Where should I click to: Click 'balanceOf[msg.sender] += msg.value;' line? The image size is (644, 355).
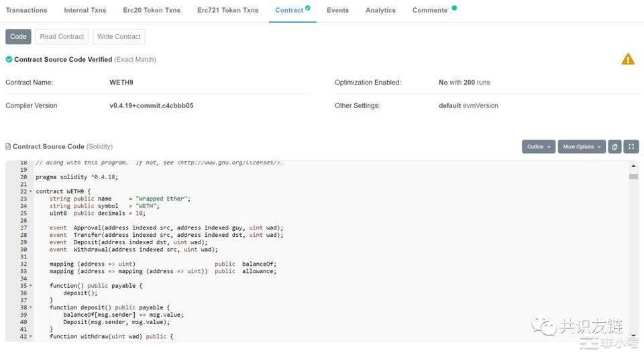123,315
